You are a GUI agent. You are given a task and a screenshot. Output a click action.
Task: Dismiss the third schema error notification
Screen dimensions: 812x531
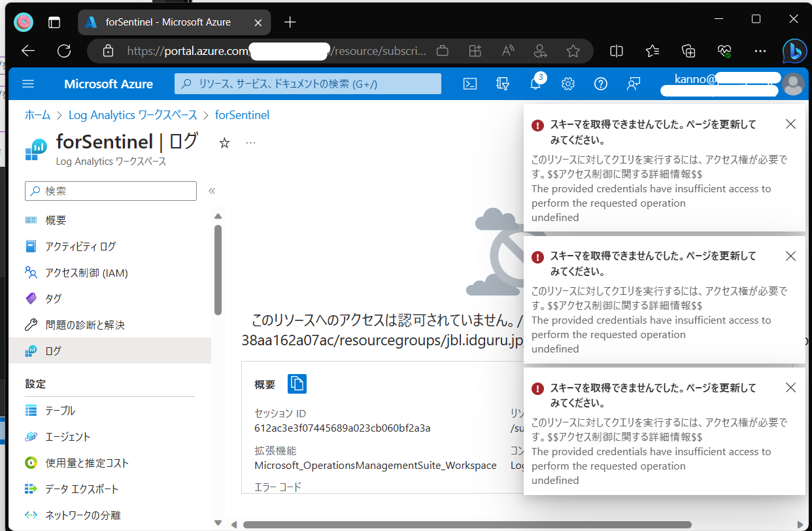[790, 387]
